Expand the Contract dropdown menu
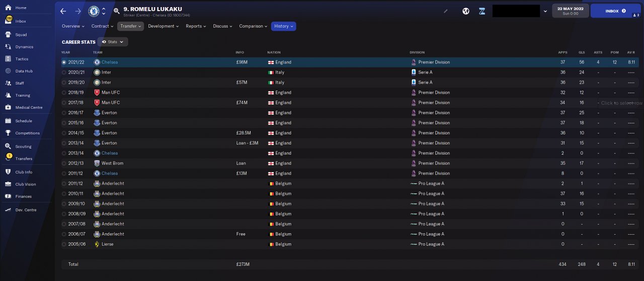The width and height of the screenshot is (644, 281). pos(102,26)
